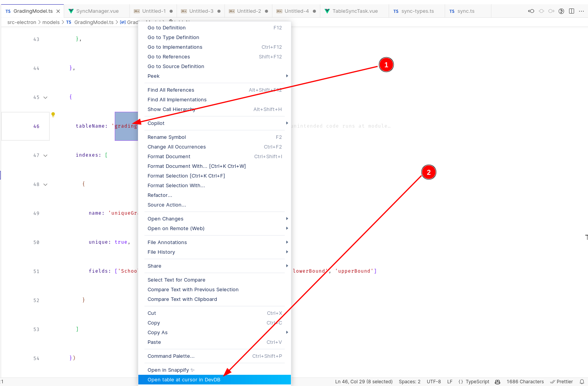Open Source Action... menu entry
Viewport: 588px width, 386px height.
click(215, 205)
